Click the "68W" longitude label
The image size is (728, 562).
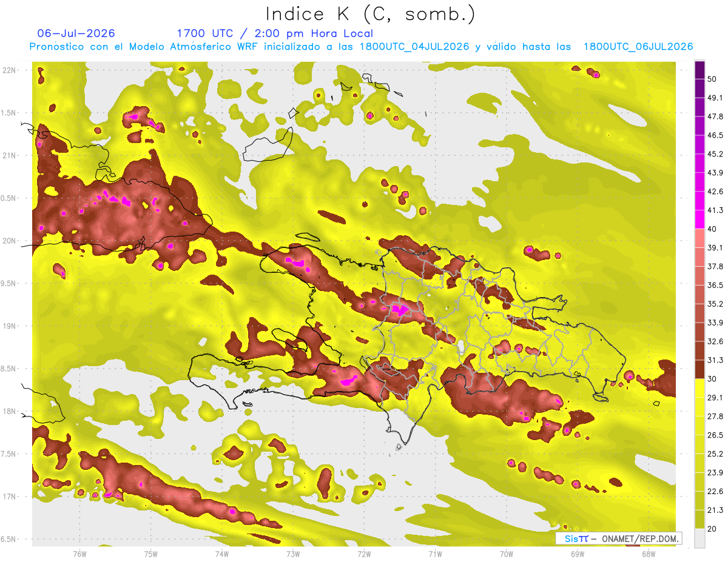648,554
